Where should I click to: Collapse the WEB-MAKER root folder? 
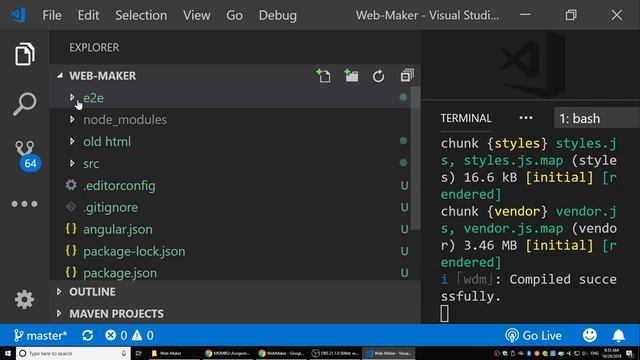[60, 76]
